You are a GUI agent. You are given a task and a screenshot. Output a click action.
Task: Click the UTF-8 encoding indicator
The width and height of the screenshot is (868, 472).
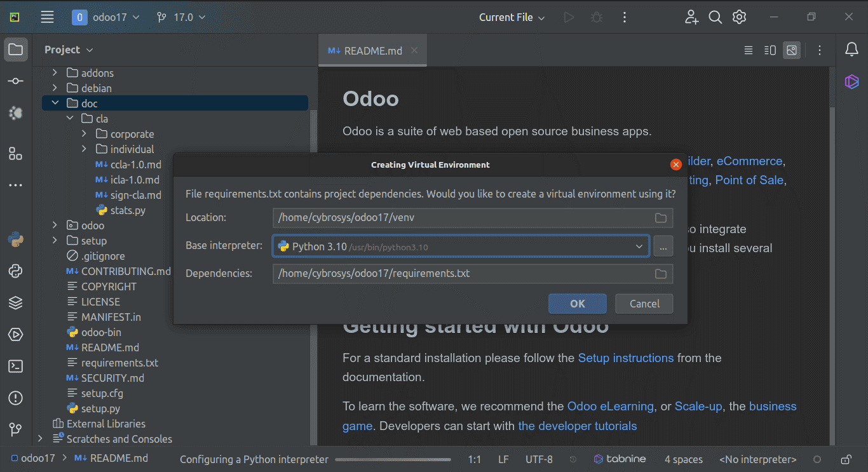click(x=539, y=459)
